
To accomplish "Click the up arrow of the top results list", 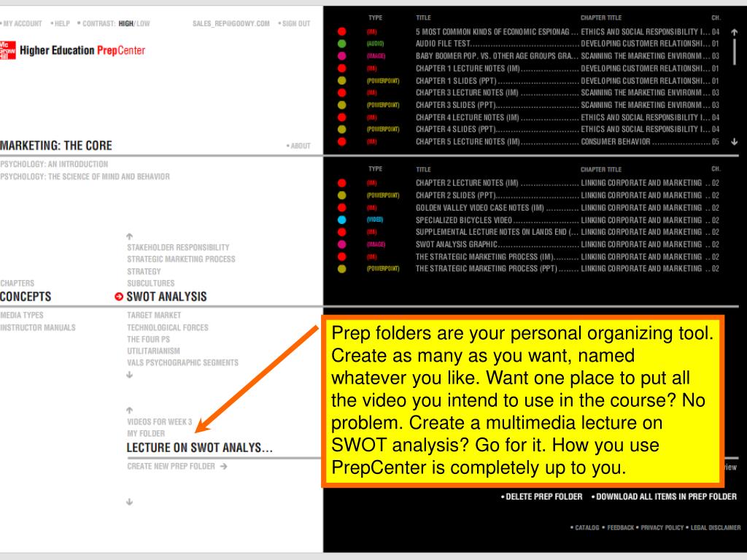I will pos(734,32).
